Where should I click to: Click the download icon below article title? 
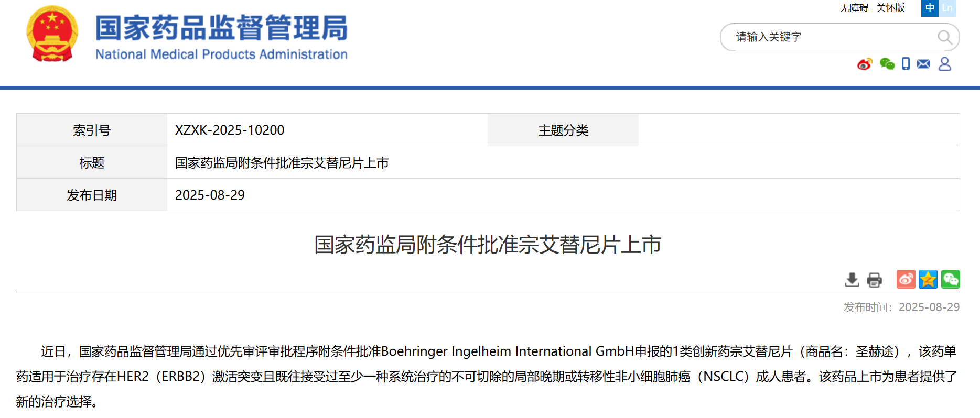pos(852,280)
